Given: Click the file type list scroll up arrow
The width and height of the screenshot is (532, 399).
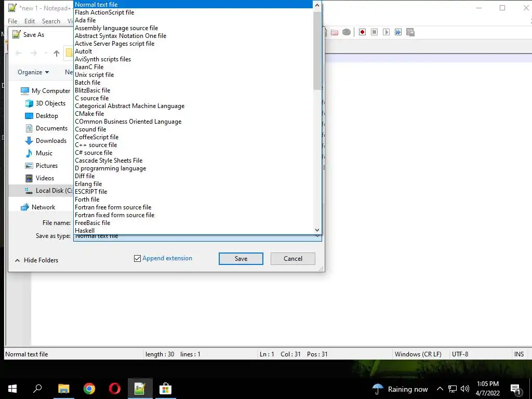Looking at the screenshot, I should (317, 5).
